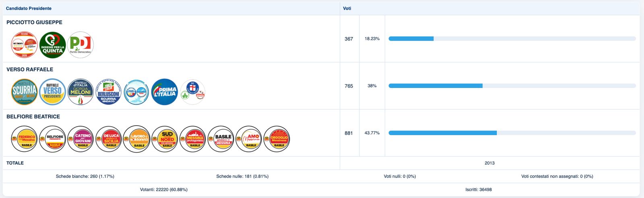Click the Movimento 5 Stelle Messina logo

(x=25, y=45)
